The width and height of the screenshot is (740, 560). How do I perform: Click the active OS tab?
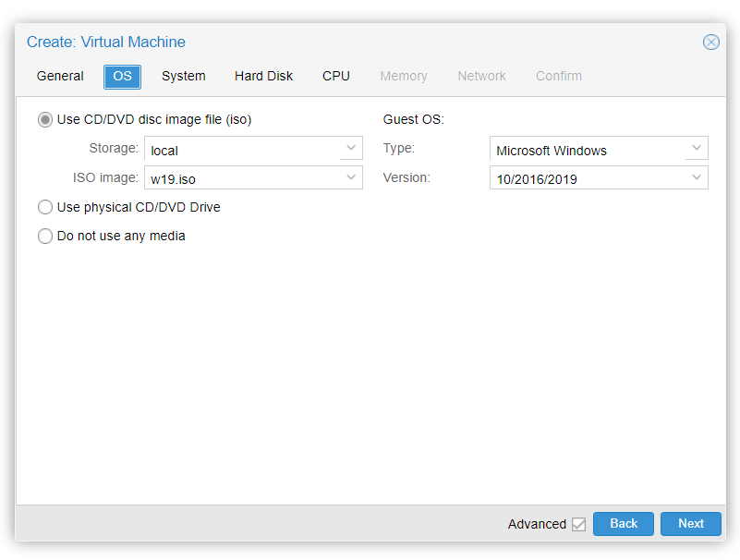pos(122,76)
